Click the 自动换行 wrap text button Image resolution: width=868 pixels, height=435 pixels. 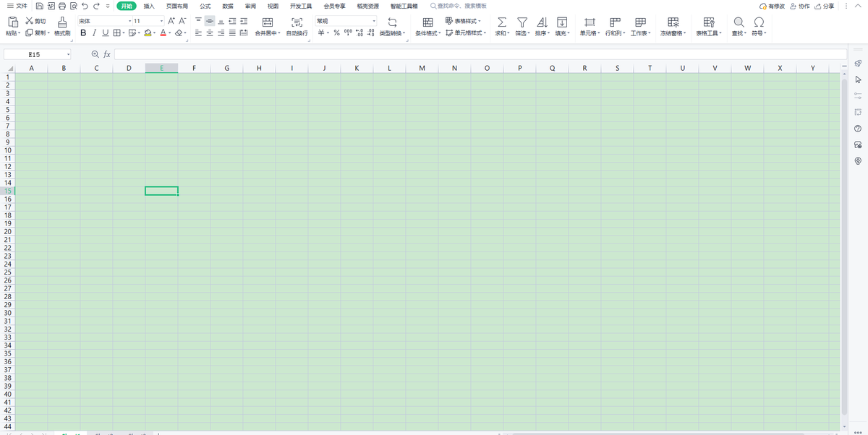(297, 27)
